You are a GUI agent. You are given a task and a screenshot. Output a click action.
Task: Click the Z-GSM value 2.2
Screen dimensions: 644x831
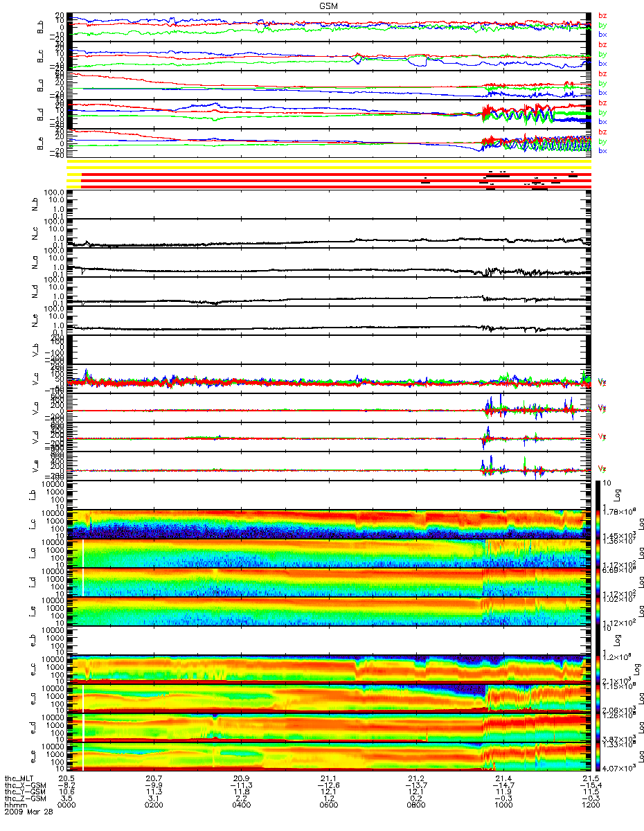click(x=241, y=800)
